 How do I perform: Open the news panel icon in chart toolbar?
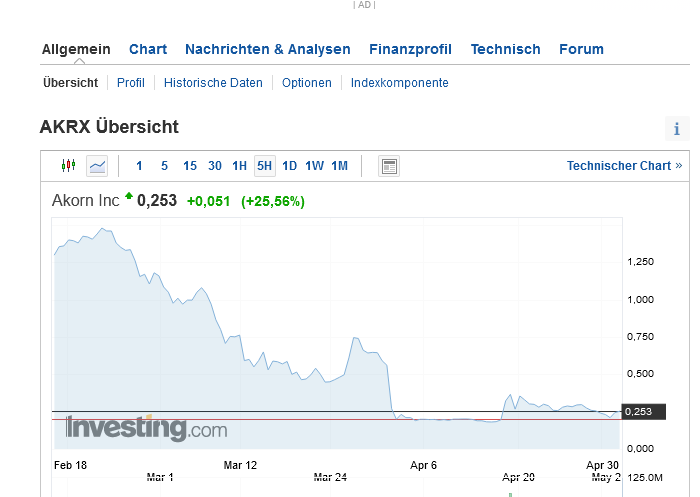pos(389,166)
